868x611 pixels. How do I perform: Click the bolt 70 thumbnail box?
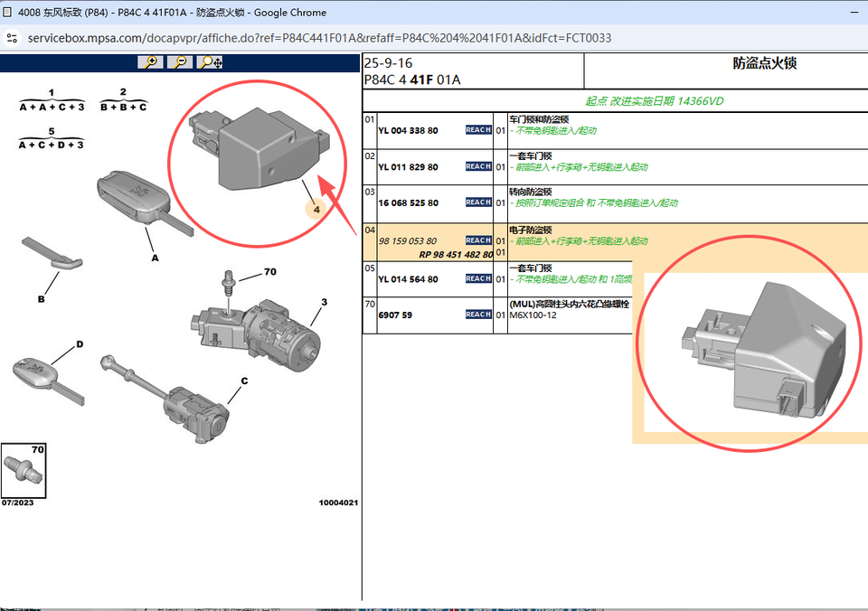24,469
